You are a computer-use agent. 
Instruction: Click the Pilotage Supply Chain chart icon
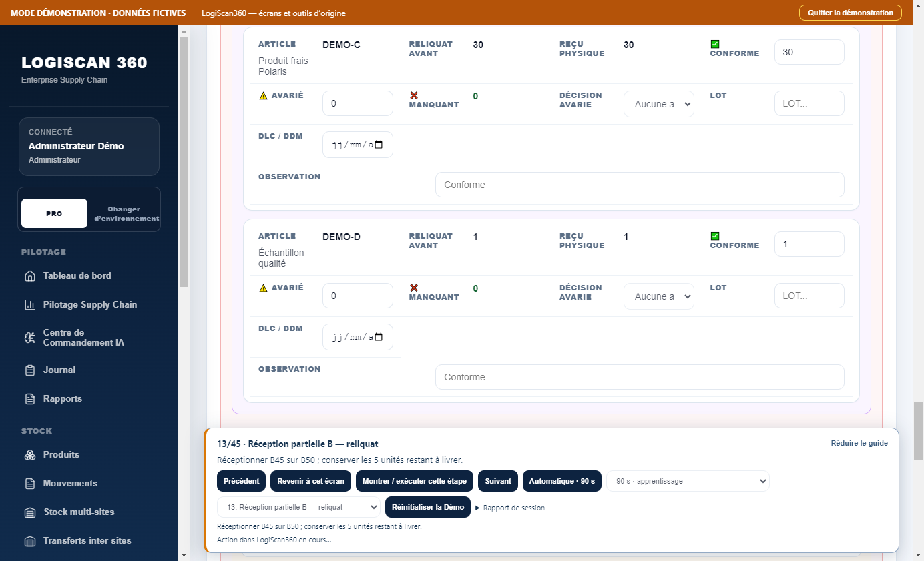tap(29, 305)
